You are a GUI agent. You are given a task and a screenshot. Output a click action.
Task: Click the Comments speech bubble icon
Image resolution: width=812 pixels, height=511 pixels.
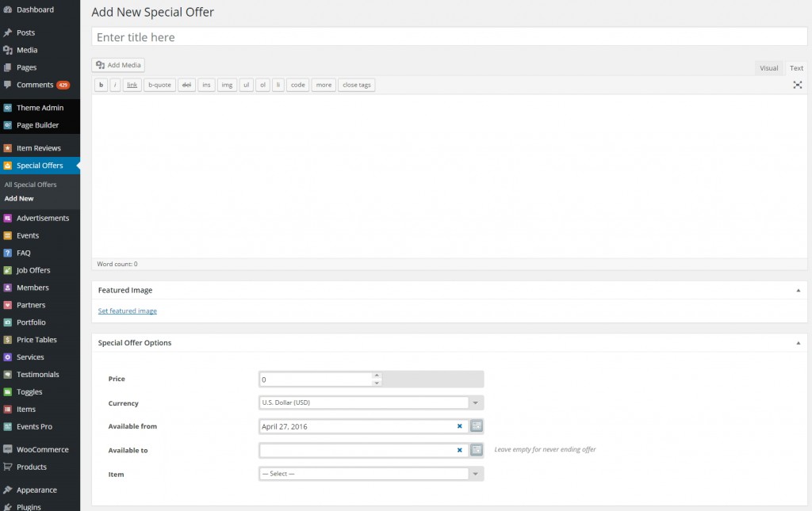coord(8,85)
